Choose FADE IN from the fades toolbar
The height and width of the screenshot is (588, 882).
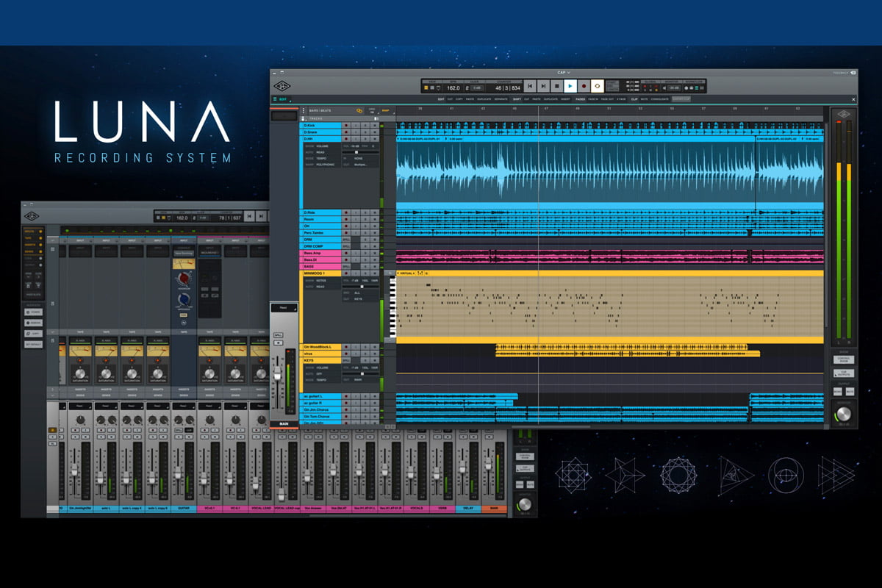(x=593, y=99)
